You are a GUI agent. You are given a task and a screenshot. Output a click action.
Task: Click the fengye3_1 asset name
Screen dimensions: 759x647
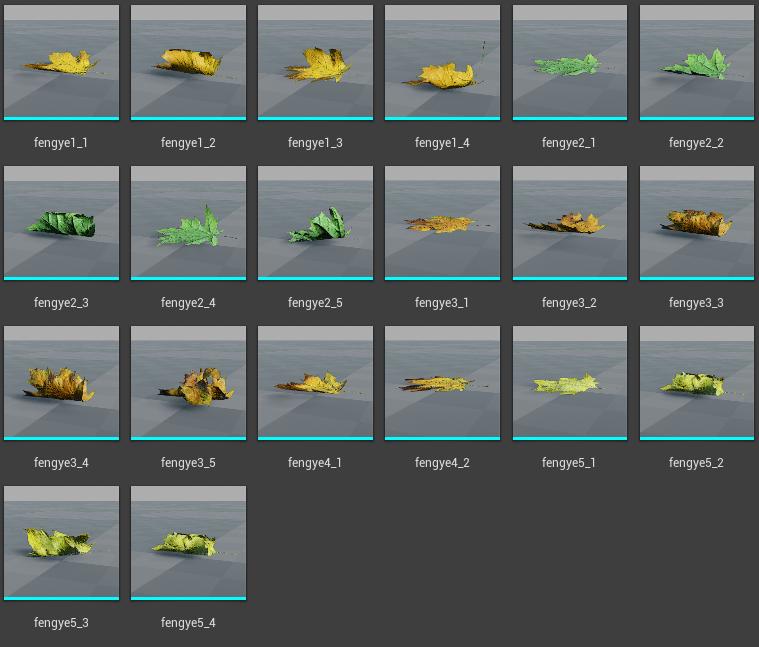click(x=441, y=303)
